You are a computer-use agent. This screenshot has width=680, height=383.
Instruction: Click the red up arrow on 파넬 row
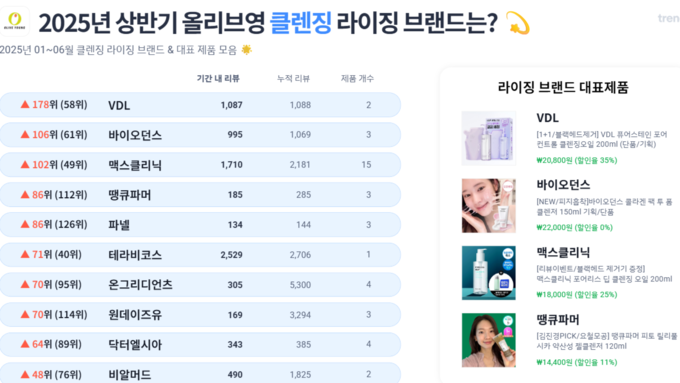25,224
